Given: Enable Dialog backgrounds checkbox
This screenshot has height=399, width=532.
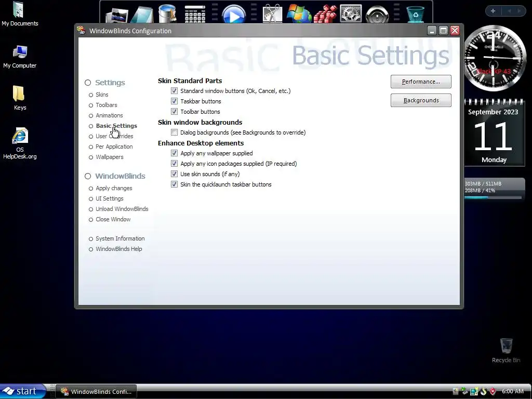Looking at the screenshot, I should point(174,132).
